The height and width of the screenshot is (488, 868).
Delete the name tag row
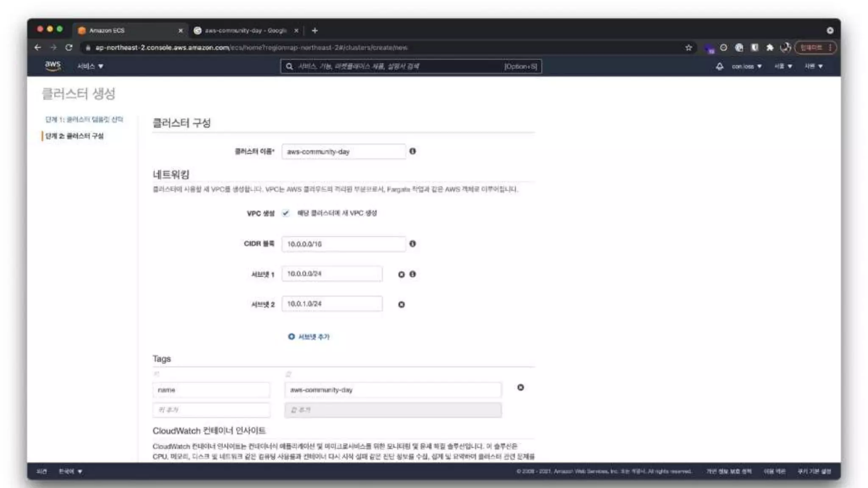point(520,388)
